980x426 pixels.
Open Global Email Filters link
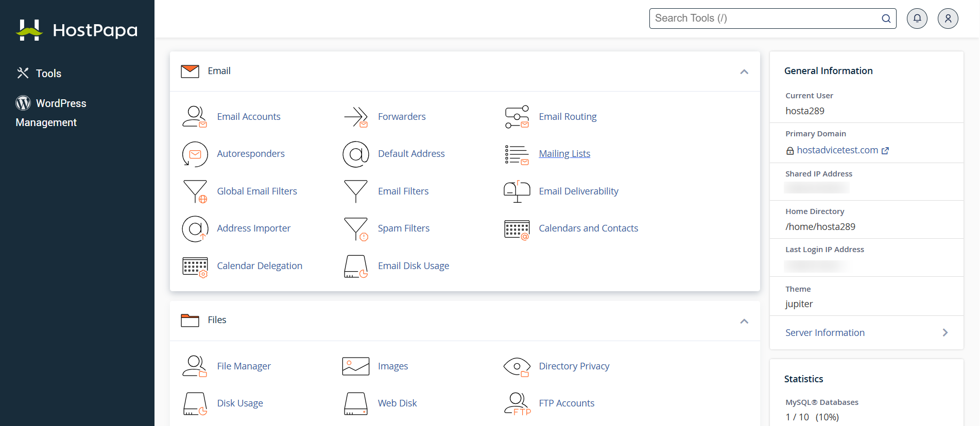pos(257,191)
